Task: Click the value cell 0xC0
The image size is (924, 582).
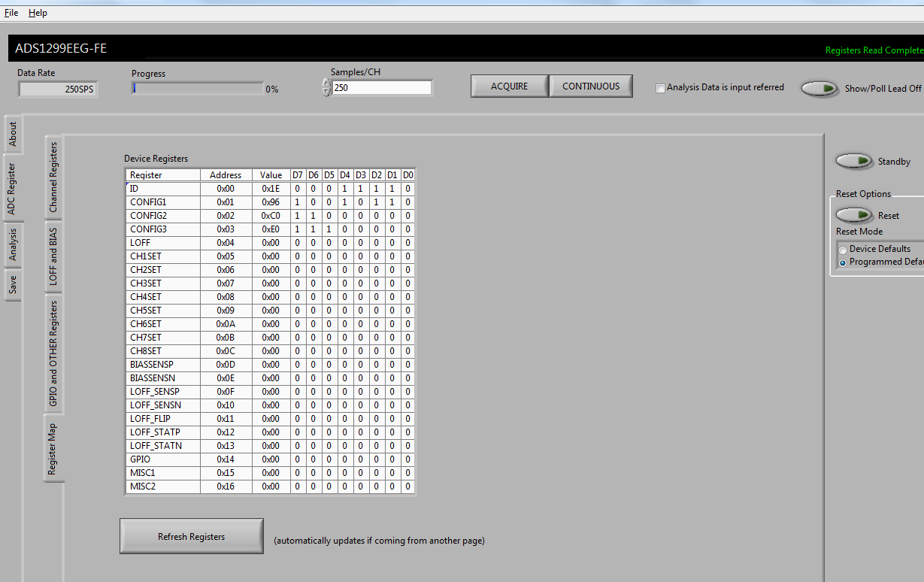Action: point(271,216)
